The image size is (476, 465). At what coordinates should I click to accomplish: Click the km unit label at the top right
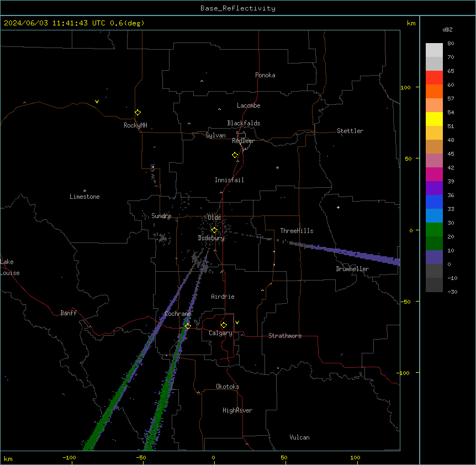pyautogui.click(x=411, y=23)
